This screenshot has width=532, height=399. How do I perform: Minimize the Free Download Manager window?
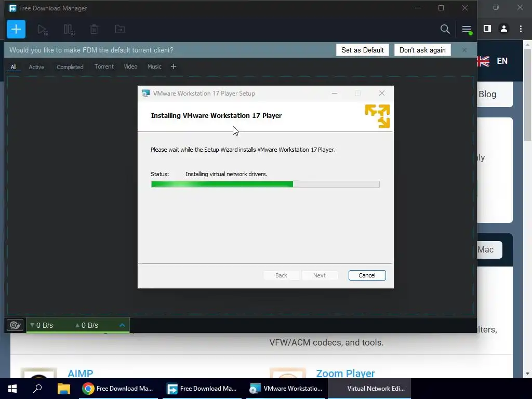click(x=418, y=8)
